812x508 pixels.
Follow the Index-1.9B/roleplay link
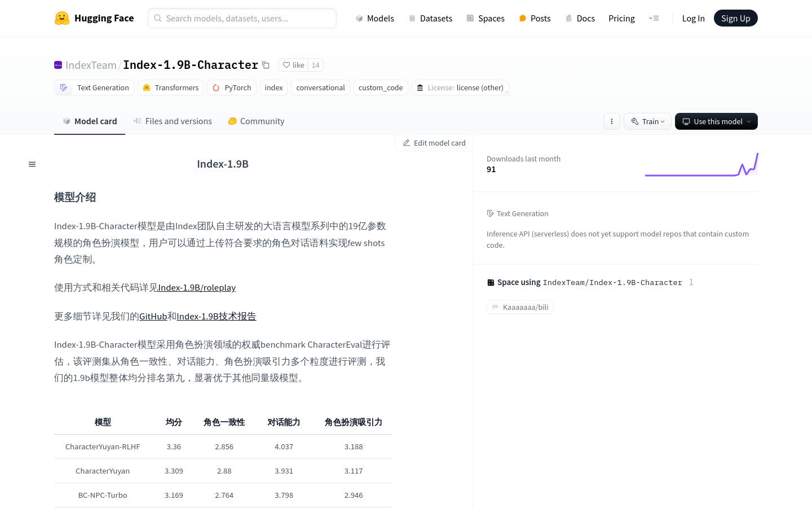click(x=197, y=288)
